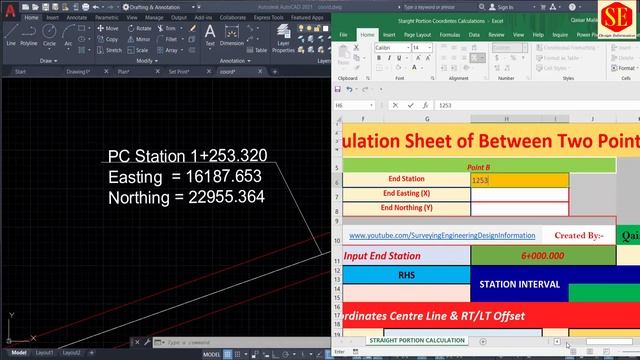Open the Excel File menu
Screen dimensions: 640x360
point(344,35)
